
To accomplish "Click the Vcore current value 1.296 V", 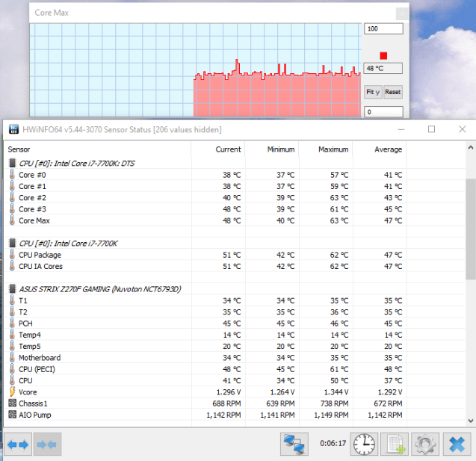I will [x=229, y=392].
